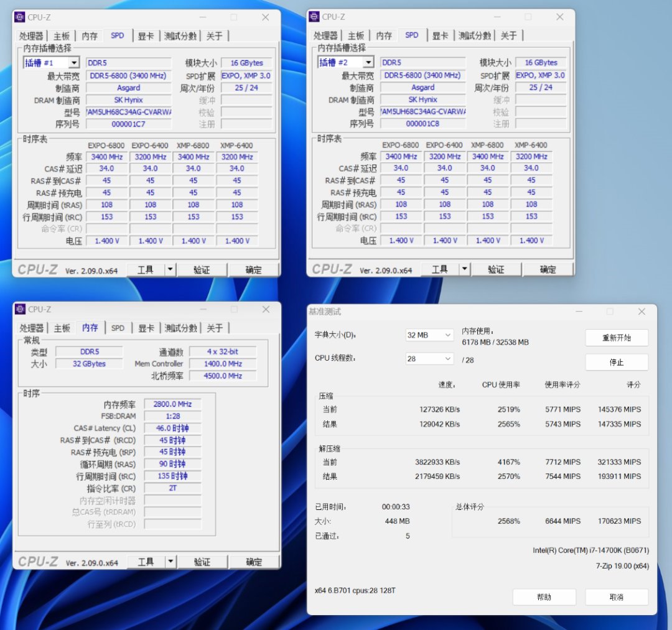
Task: Click 确定 button in slot #1 window
Action: click(253, 270)
